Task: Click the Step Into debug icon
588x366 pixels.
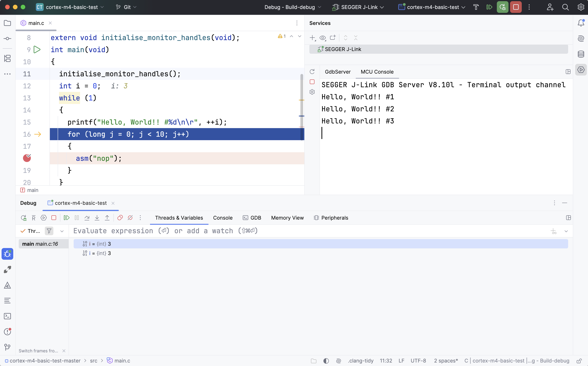Action: pos(97,218)
